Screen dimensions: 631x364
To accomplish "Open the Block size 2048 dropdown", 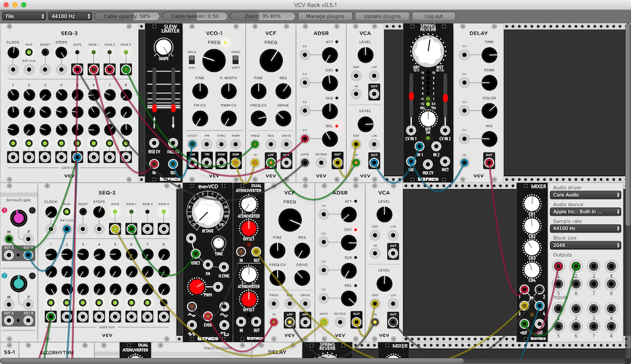I will pos(585,245).
